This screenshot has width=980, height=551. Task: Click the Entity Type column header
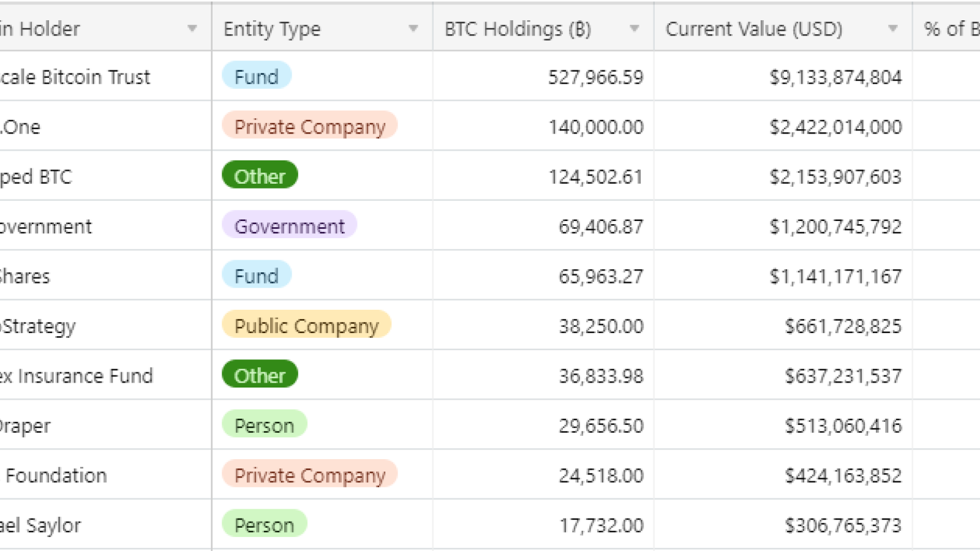322,28
